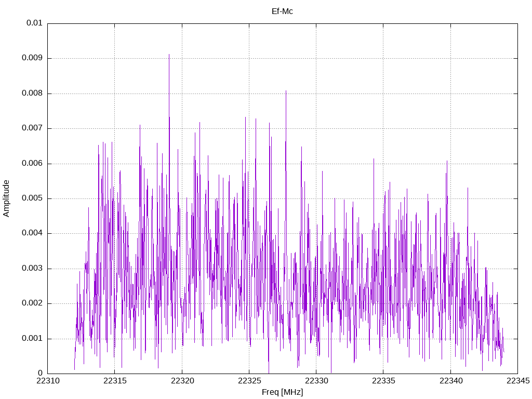Click the 'Freq [MHz]' x-axis label
Screen dimensions: 532x399
tap(282, 392)
